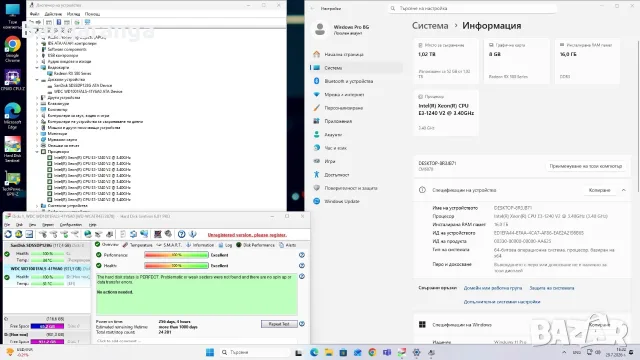Click the Click to add comment field
640x360 pixels.
[x=196, y=341]
